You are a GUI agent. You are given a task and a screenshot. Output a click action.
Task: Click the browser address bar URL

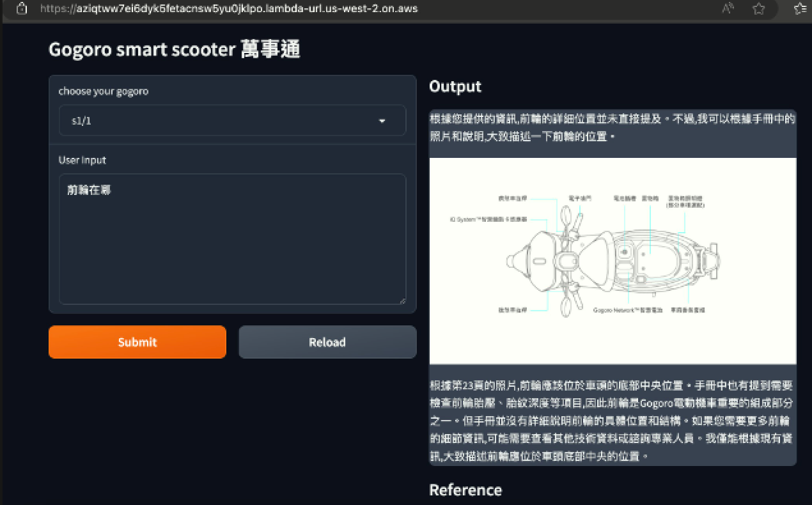coord(229,9)
